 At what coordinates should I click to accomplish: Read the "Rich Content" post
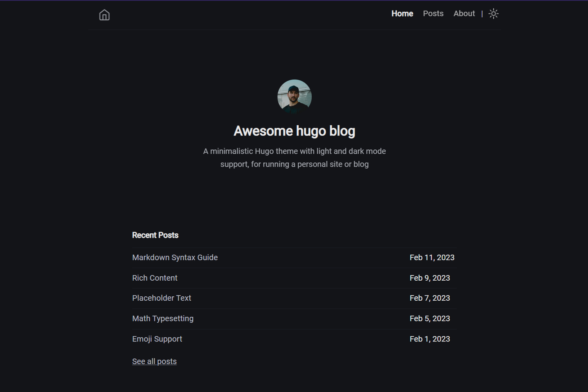(154, 278)
